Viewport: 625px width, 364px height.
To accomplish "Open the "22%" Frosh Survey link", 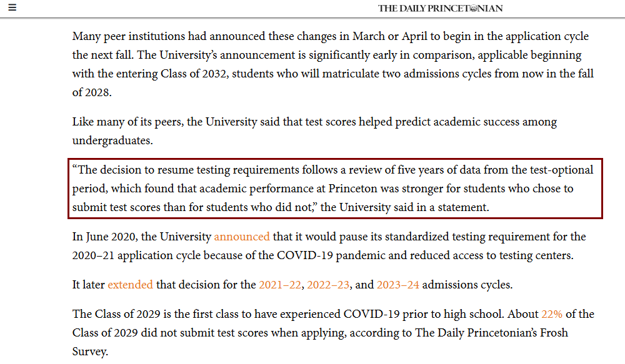I will [x=552, y=313].
